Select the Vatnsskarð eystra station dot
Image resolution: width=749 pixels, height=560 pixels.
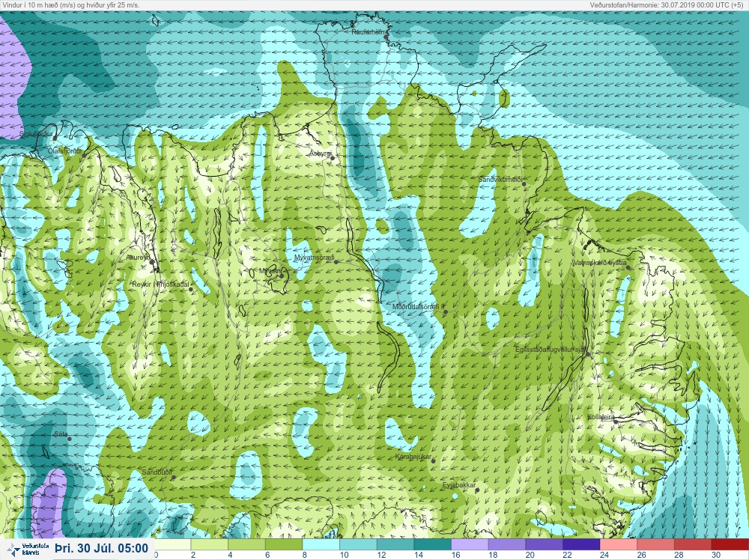tap(628, 267)
